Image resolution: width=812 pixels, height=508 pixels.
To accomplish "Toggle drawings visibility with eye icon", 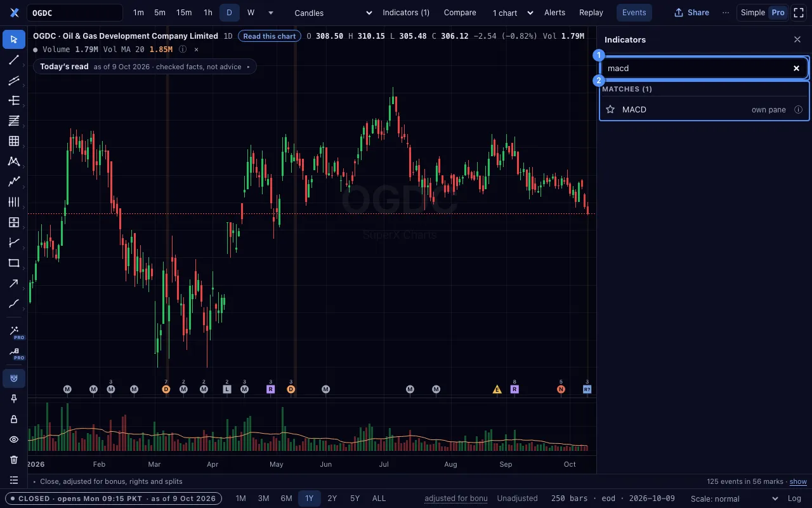I will 14,439.
